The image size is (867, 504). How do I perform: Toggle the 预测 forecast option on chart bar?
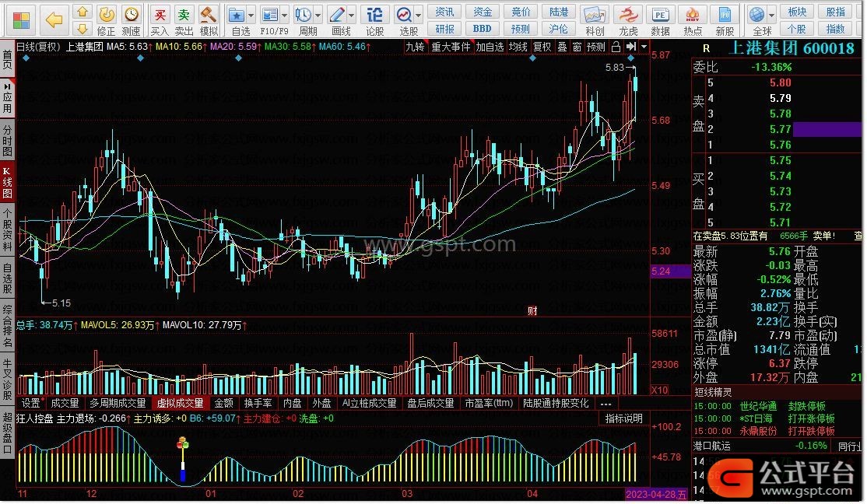coord(595,47)
